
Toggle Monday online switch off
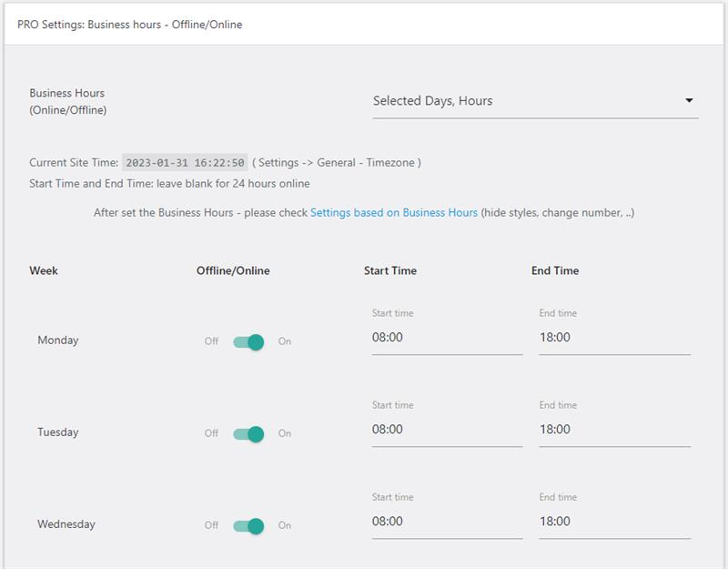click(x=248, y=341)
